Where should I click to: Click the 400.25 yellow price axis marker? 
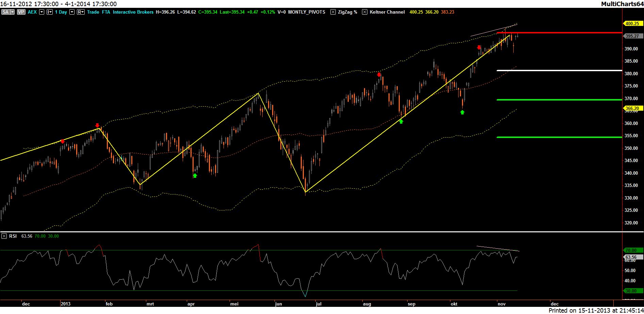(632, 23)
